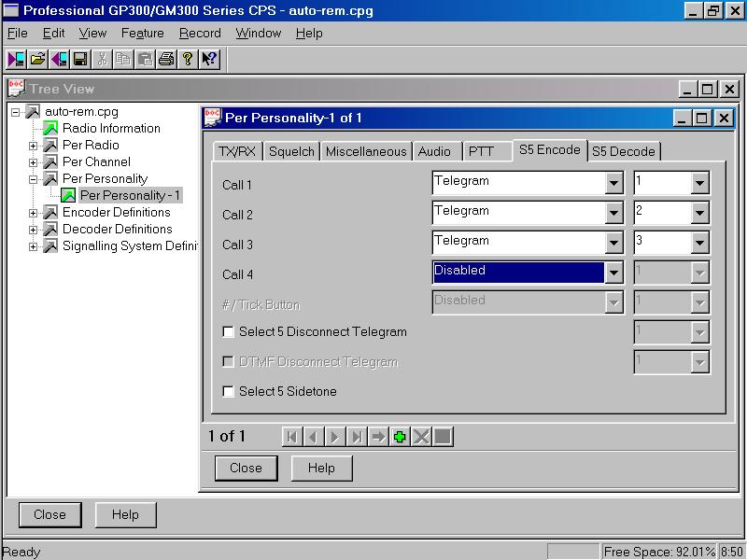This screenshot has width=747, height=560.
Task: Open the Call 3 telegram number dropdown
Action: (699, 244)
